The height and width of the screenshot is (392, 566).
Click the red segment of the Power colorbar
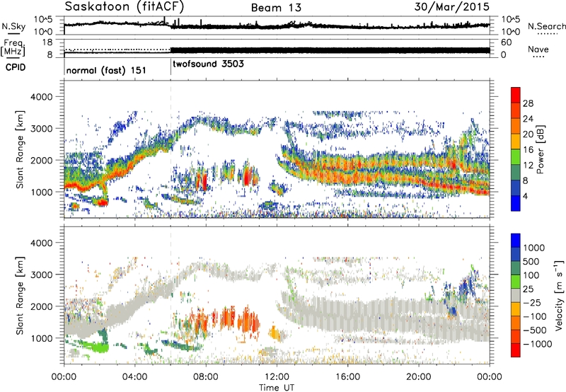pos(516,96)
